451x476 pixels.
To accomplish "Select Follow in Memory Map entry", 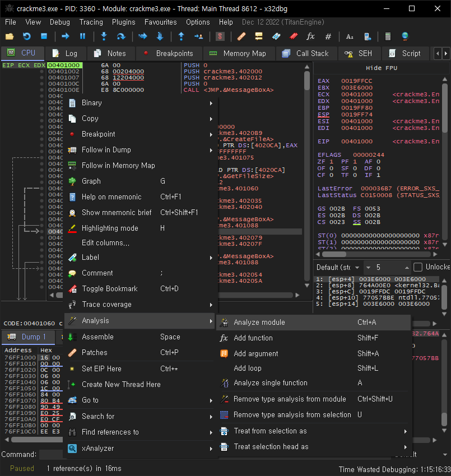I will tap(140, 165).
